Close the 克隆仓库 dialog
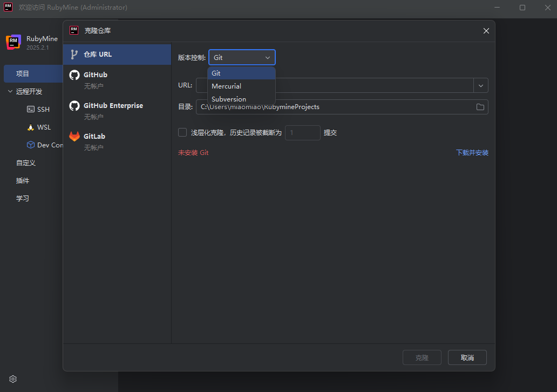 coord(486,31)
